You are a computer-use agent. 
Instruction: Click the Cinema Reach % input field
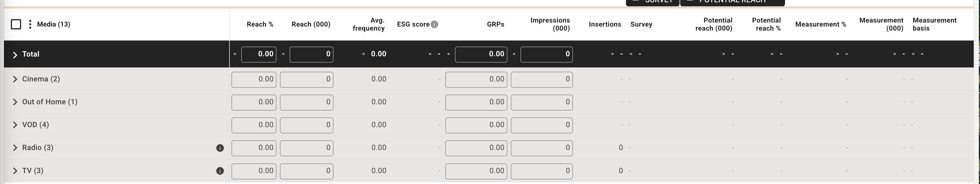pyautogui.click(x=254, y=79)
